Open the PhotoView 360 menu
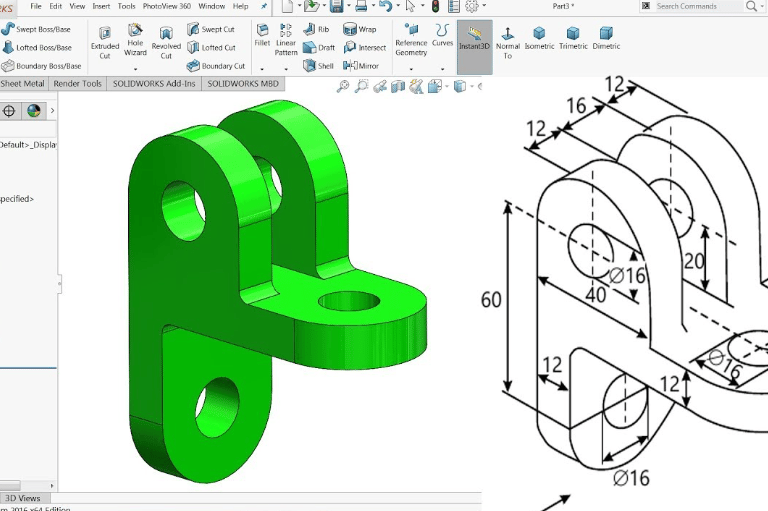The height and width of the screenshot is (511, 768). tap(167, 6)
